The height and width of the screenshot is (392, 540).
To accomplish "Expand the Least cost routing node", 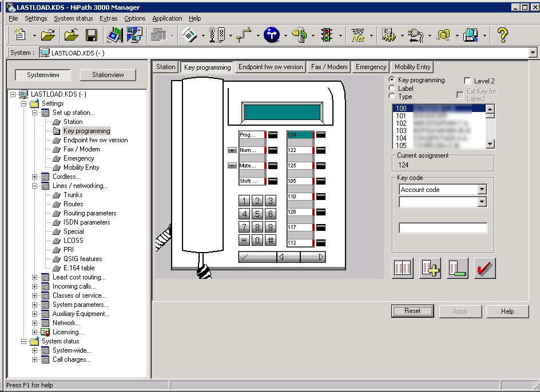I will click(x=34, y=277).
